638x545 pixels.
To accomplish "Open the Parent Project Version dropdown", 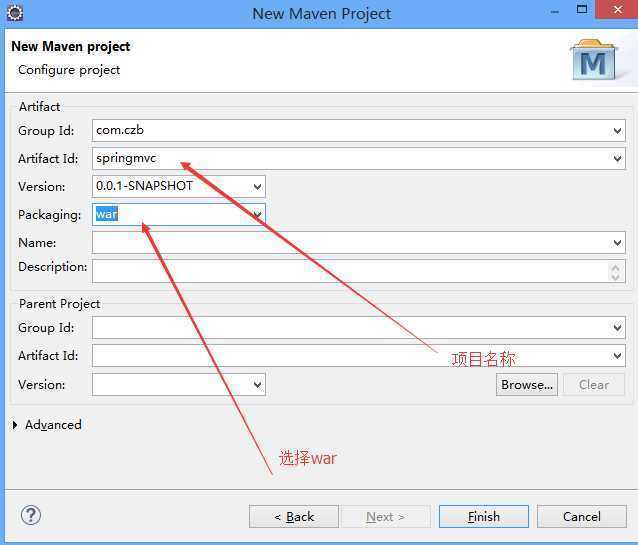I will [257, 384].
